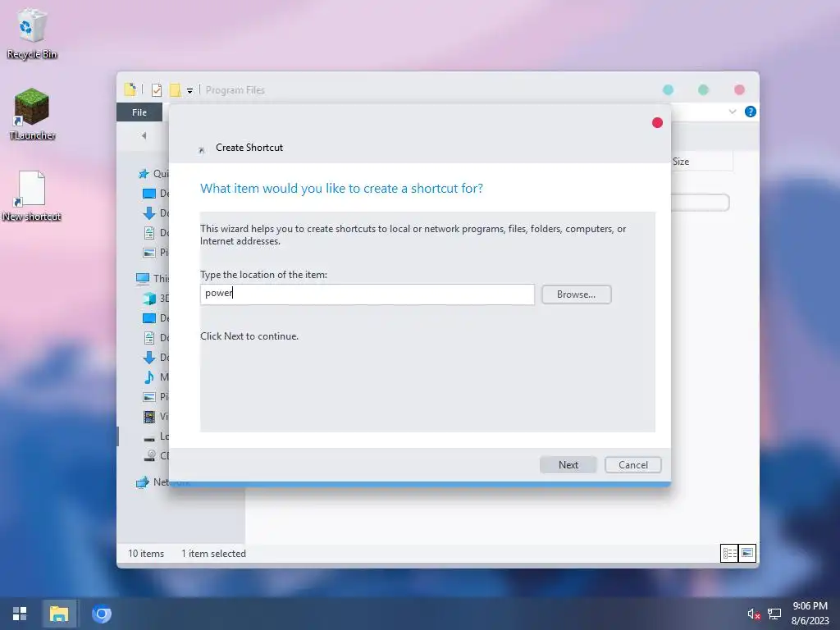Select Downloads arrow under Quick access

149,212
